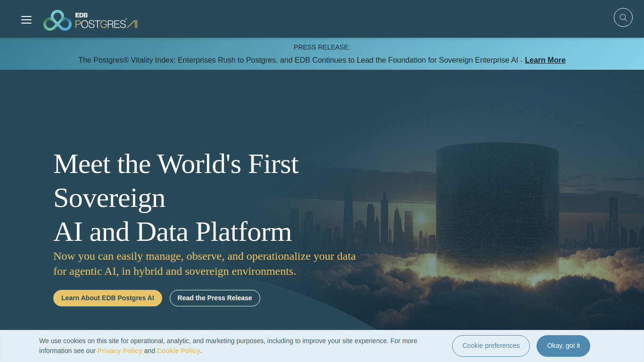Click the 'Now you can easily manage' subtitle

(205, 264)
